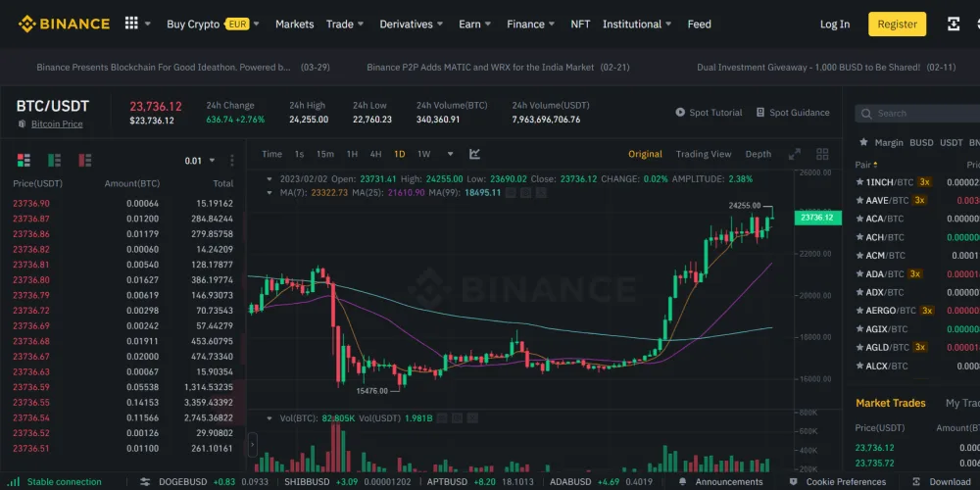Select the 4H time interval
The image size is (980, 490).
(x=375, y=154)
